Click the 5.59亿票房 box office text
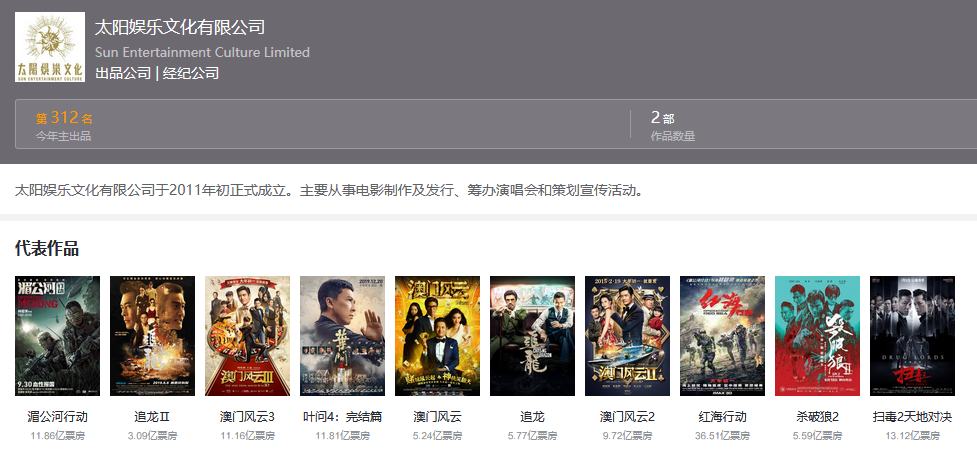 click(817, 436)
